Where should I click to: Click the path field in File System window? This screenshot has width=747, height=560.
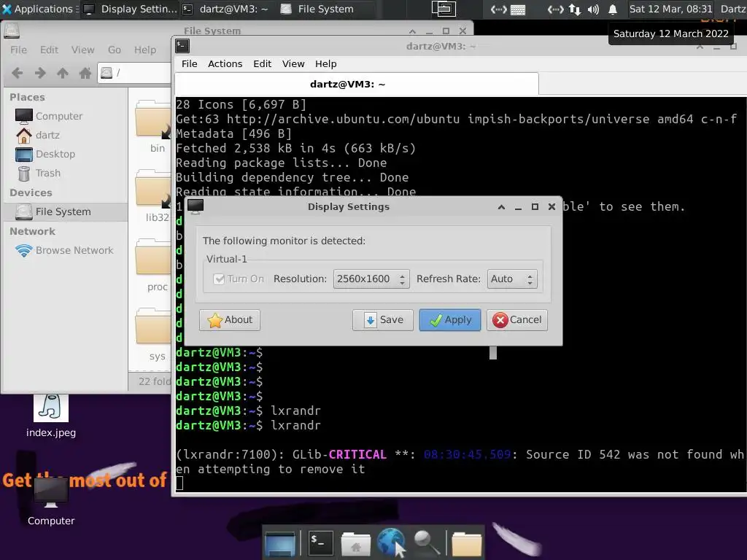[x=135, y=73]
